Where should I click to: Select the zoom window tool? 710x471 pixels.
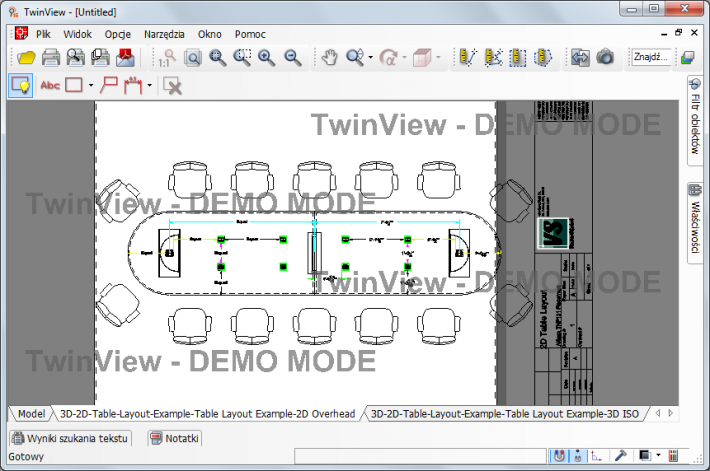tap(242, 58)
